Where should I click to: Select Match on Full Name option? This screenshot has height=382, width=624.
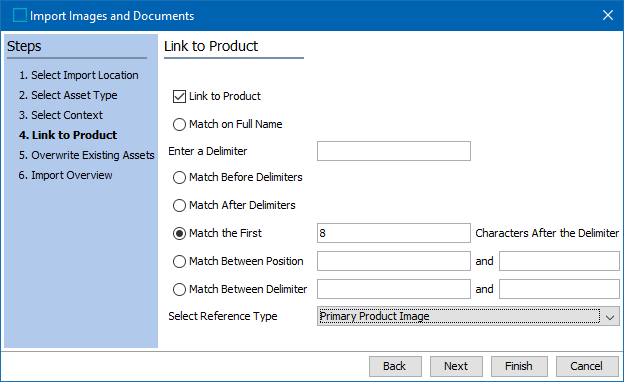point(179,125)
